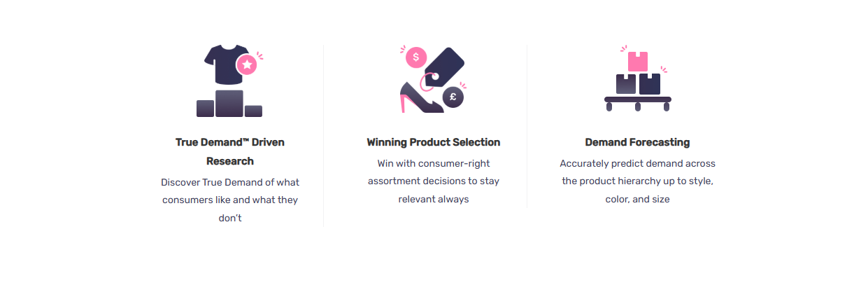Click the t-shirt icon
The width and height of the screenshot is (868, 297).
[x=222, y=64]
